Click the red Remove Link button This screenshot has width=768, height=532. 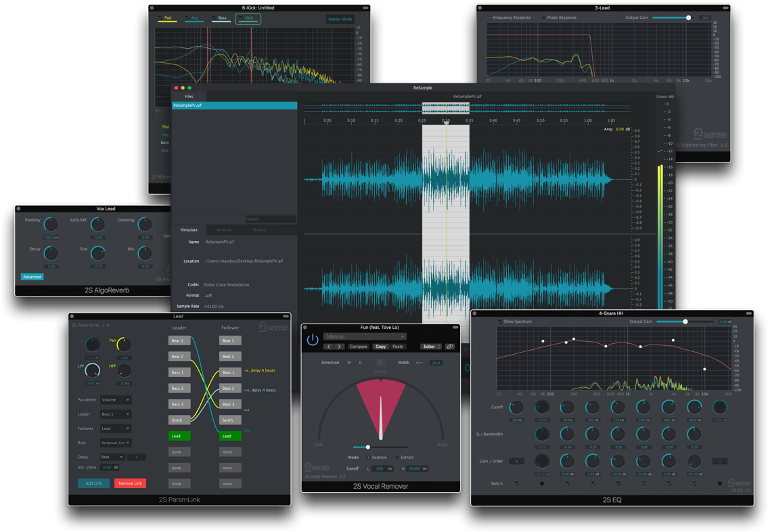click(130, 483)
